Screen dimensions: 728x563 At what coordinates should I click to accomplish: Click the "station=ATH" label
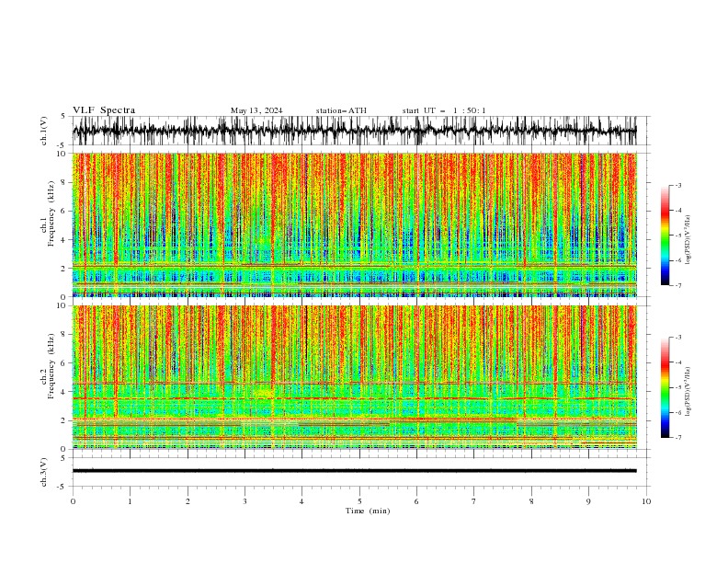(341, 110)
